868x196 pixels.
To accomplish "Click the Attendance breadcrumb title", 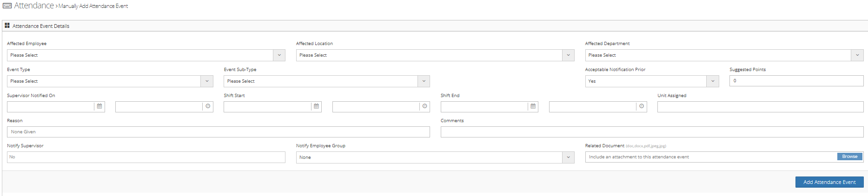I will [34, 6].
